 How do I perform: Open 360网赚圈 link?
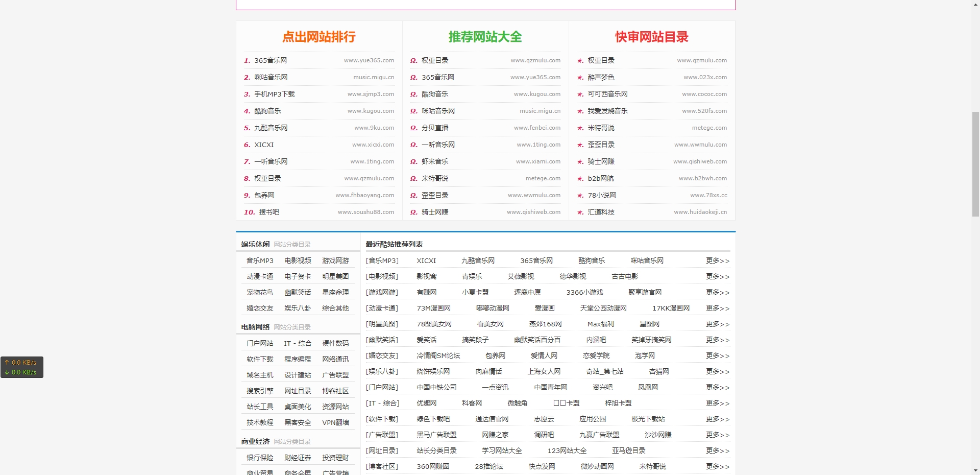pos(433,466)
